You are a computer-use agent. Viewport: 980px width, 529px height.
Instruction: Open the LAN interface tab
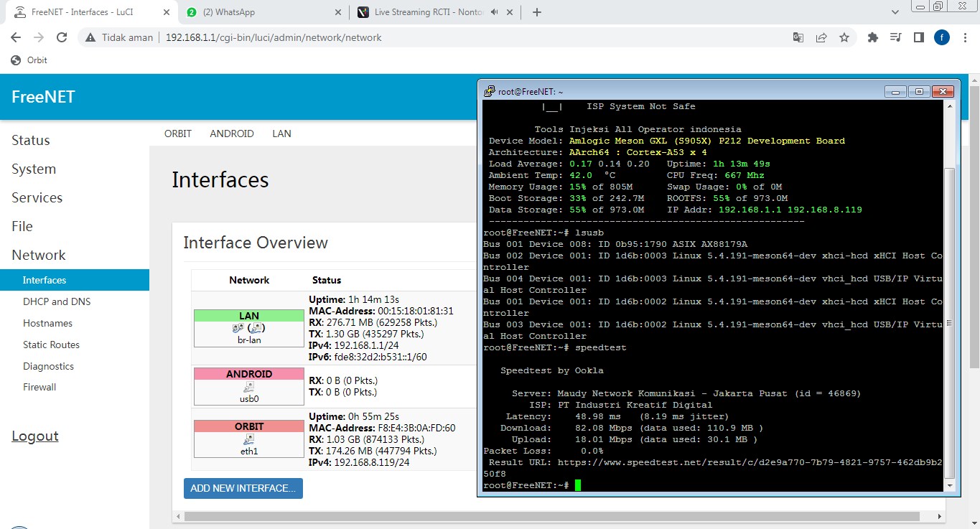coord(281,134)
